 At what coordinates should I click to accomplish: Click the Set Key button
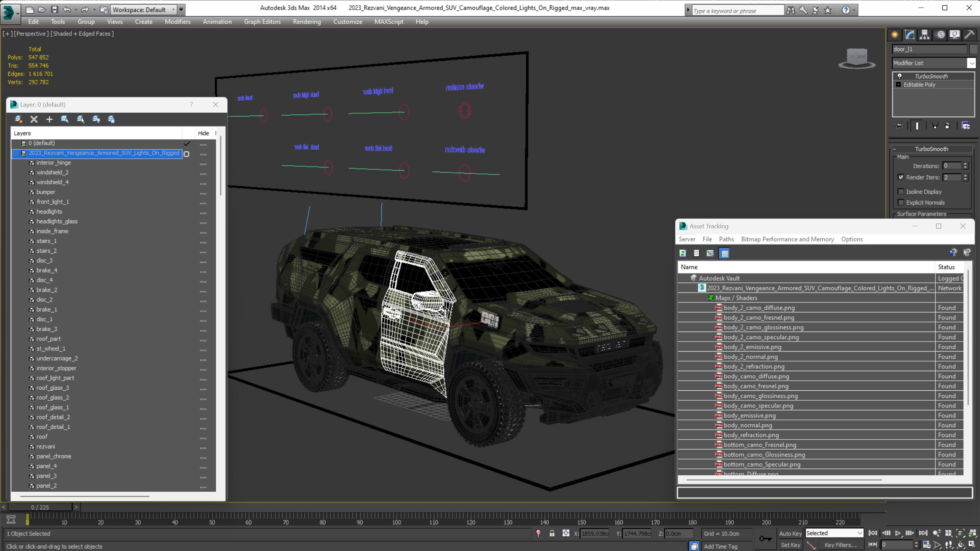(x=790, y=545)
